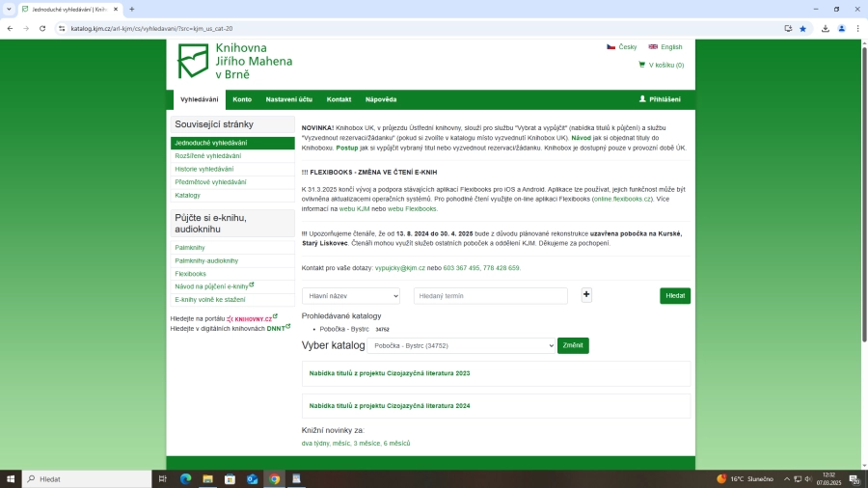Open browser Downloads icon
The height and width of the screenshot is (488, 868).
click(x=826, y=28)
